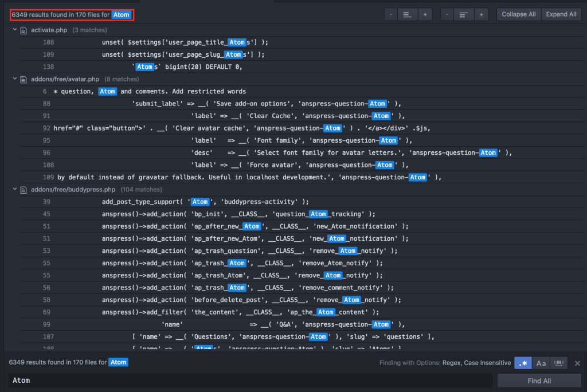
Task: Collapse the addons/free/avatar.php results group
Action: (x=14, y=79)
